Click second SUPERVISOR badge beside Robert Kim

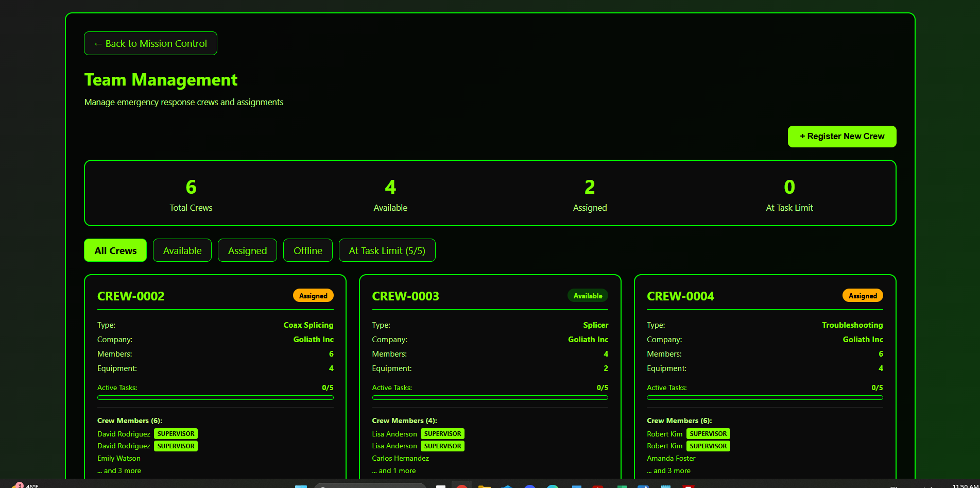point(708,446)
